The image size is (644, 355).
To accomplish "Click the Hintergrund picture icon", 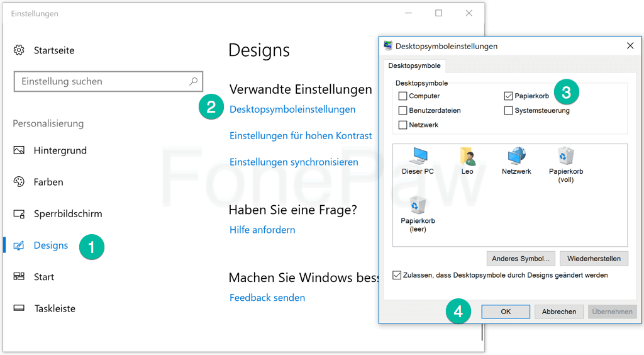I will pyautogui.click(x=19, y=150).
